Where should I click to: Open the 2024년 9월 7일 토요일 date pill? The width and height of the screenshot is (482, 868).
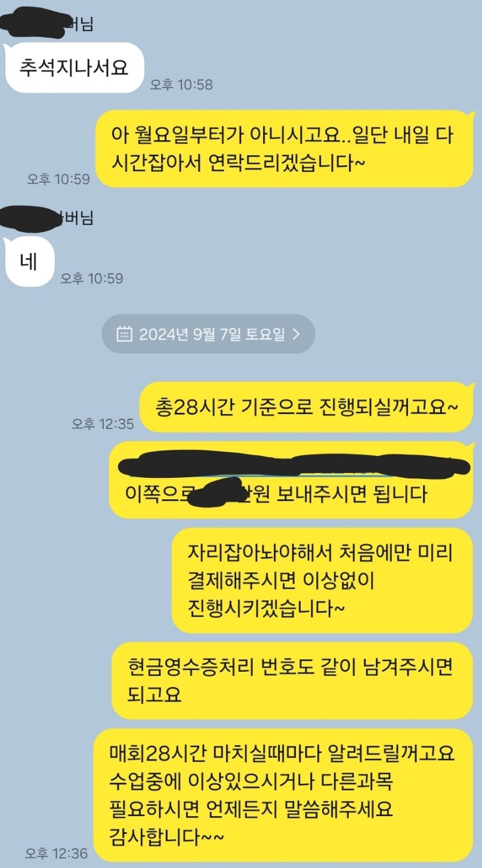208,334
